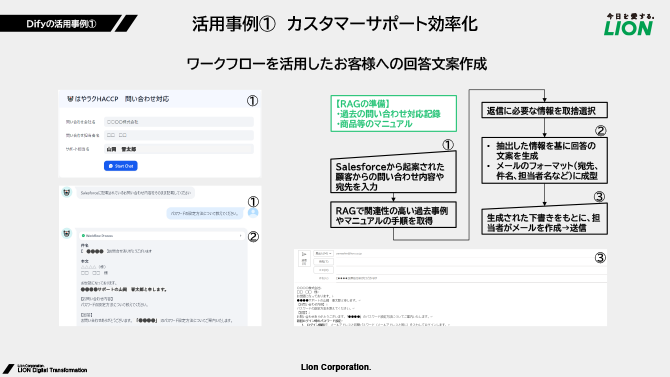Viewport: 670px width, 377px height.
Task: Click the ワークフローを活用したお客様への回答文案作成 subtitle
Action: point(337,64)
